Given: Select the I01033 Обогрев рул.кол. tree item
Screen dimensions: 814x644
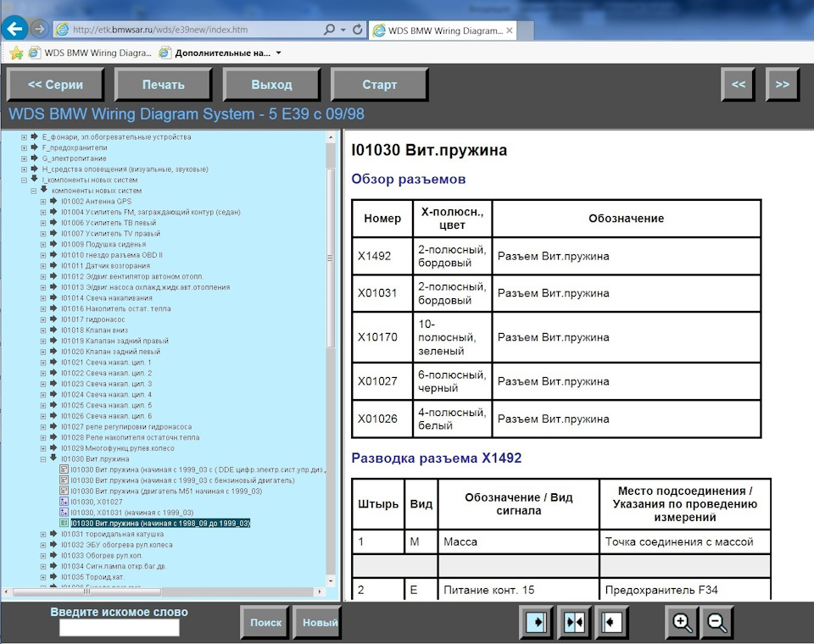Looking at the screenshot, I should tap(102, 556).
